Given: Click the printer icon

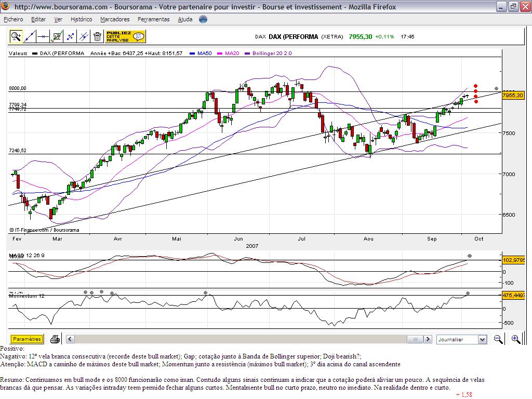Looking at the screenshot, I should tap(55, 339).
